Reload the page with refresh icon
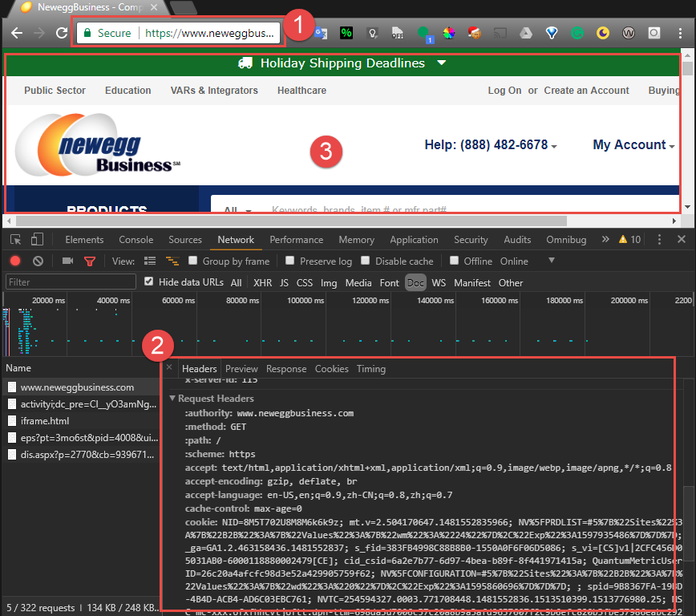The width and height of the screenshot is (696, 616). pos(62,33)
